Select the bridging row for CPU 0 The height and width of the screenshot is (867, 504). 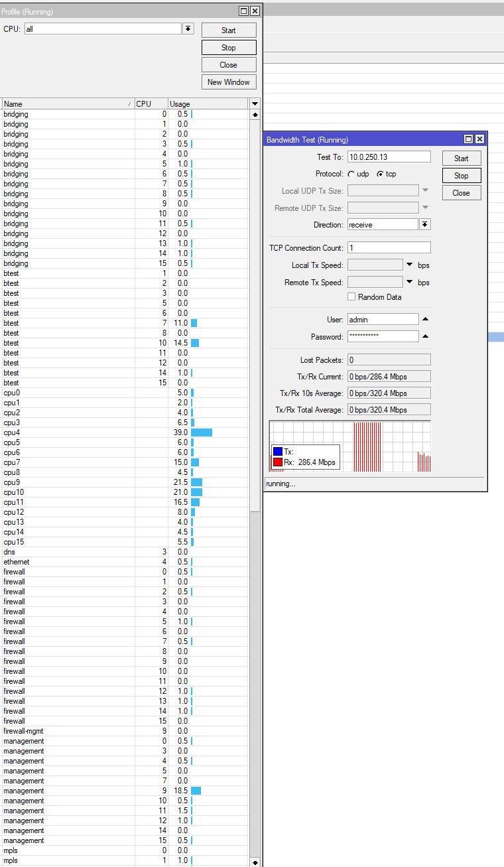pos(125,114)
